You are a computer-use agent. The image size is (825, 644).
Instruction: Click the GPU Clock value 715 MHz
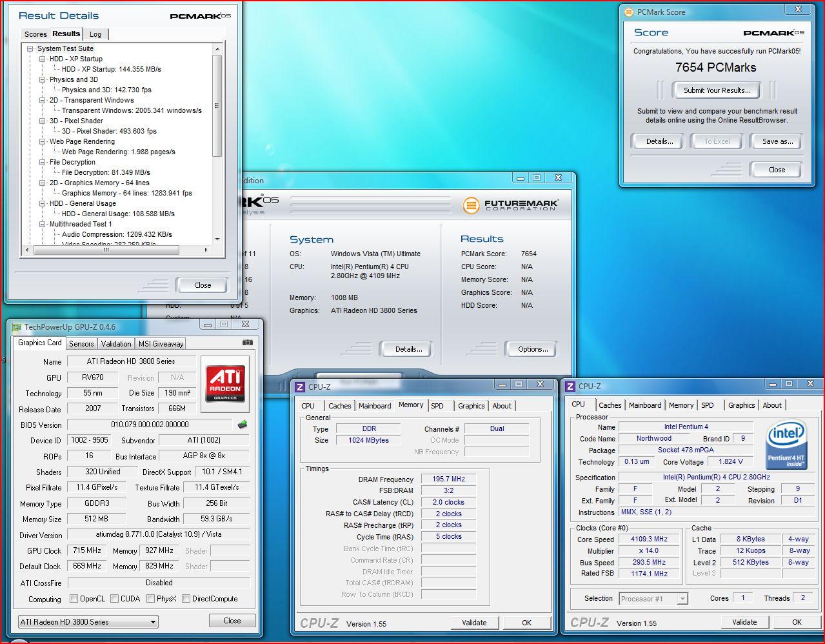tap(87, 551)
